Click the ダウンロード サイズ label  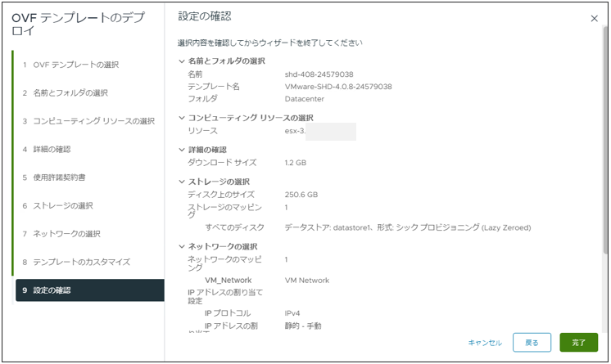[222, 163]
